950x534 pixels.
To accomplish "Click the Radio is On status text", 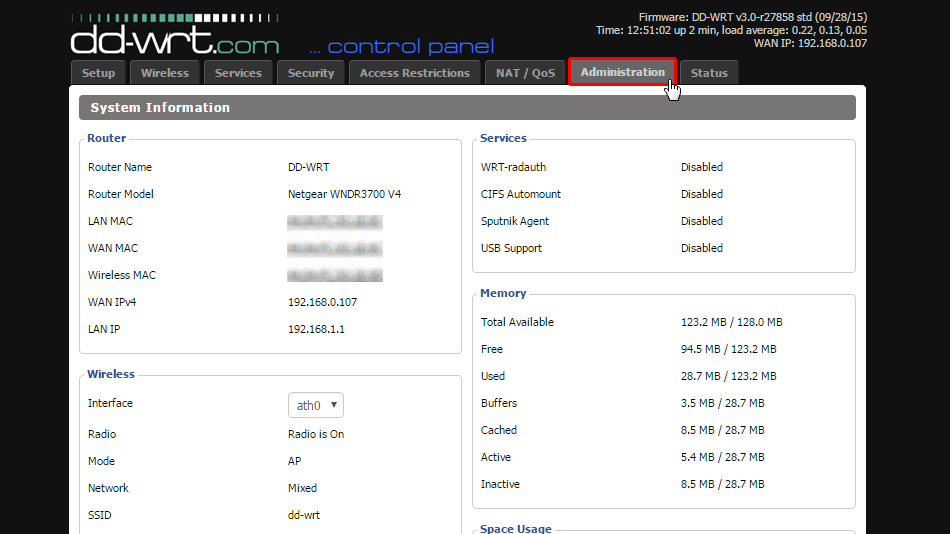I will click(x=316, y=434).
